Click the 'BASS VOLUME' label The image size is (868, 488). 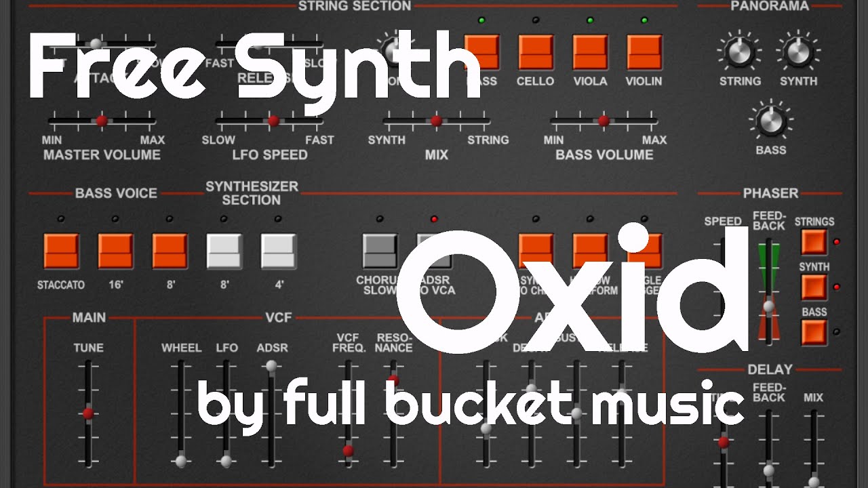tap(604, 155)
